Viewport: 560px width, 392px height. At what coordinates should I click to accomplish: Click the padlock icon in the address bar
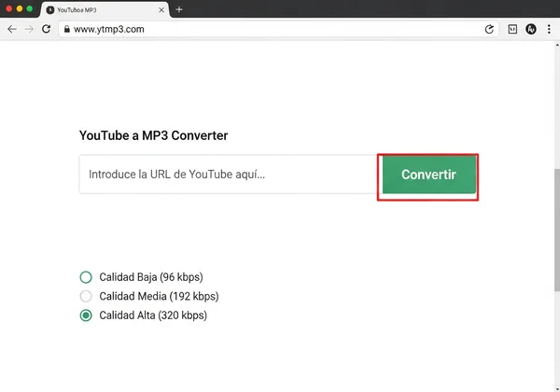(x=67, y=29)
